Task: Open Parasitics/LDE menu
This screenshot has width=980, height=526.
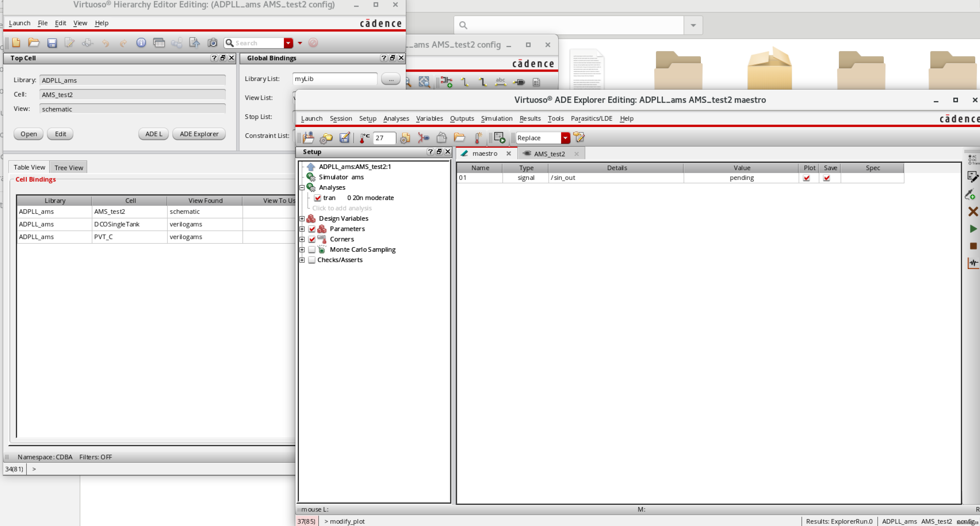Action: 591,118
